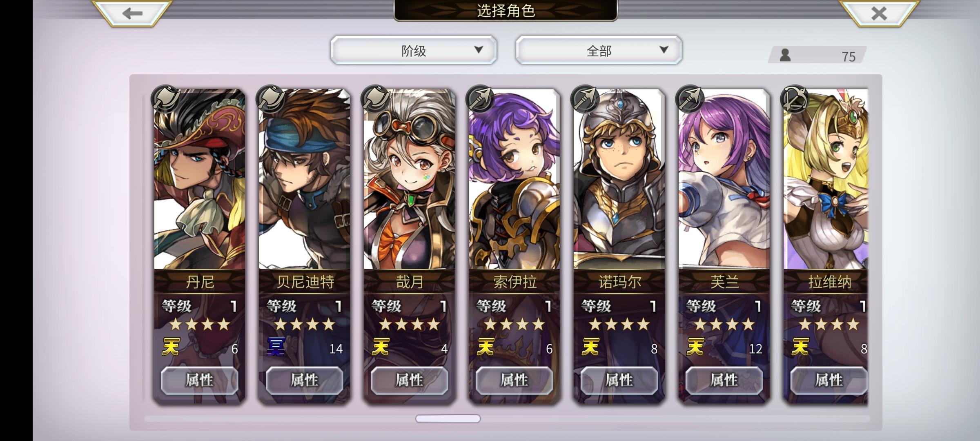Click the spear class icon on 索伊拉
The image size is (980, 441).
481,99
